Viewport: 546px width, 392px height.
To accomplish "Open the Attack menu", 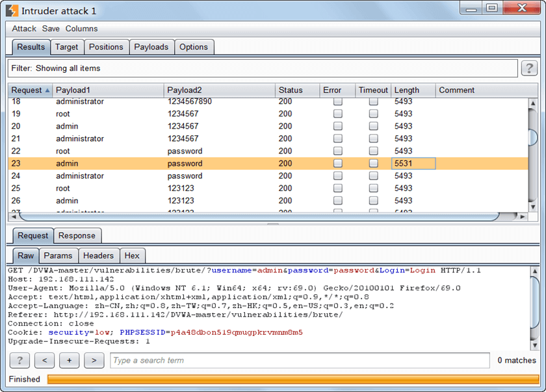I will tap(24, 29).
